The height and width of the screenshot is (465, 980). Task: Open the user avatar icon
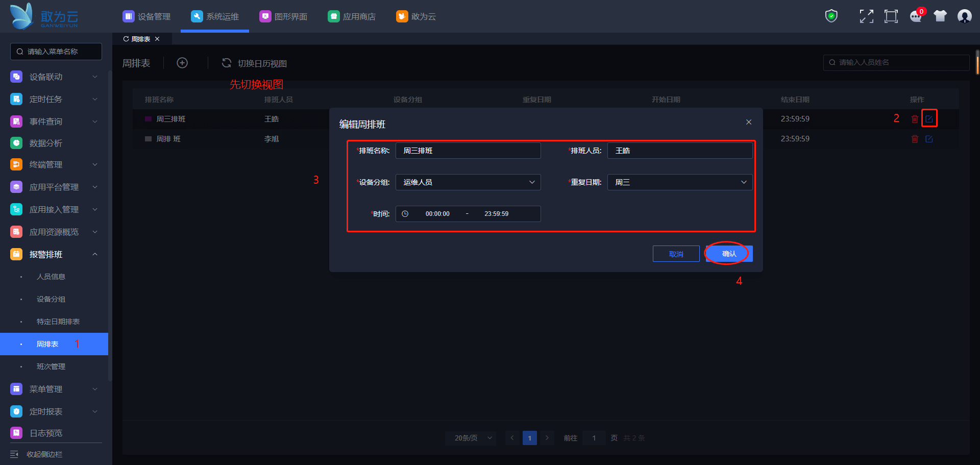coord(965,16)
